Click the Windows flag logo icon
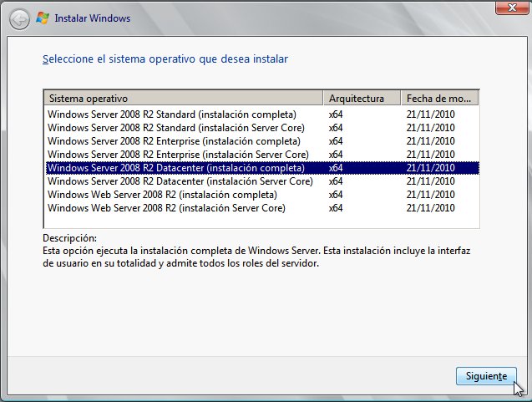 [x=43, y=18]
